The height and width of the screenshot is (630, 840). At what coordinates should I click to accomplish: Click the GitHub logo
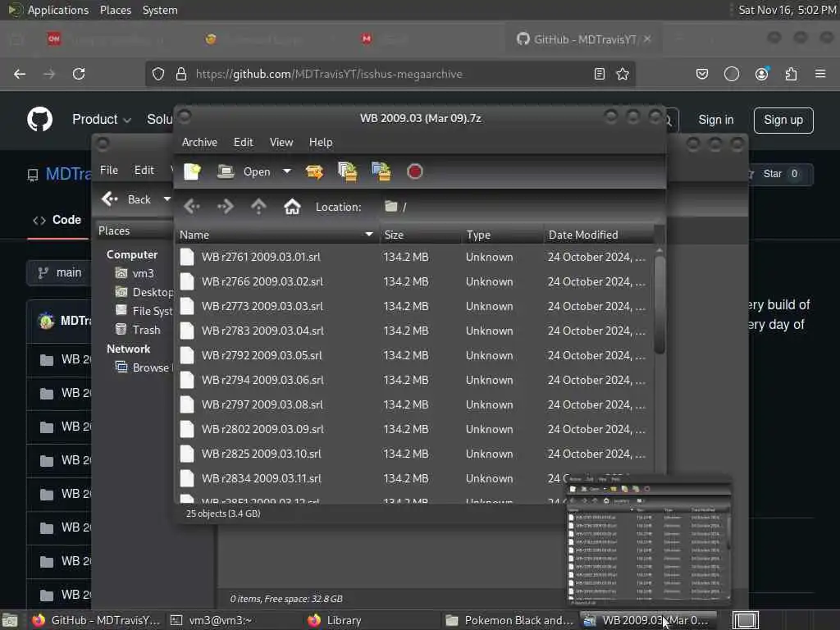[39, 119]
